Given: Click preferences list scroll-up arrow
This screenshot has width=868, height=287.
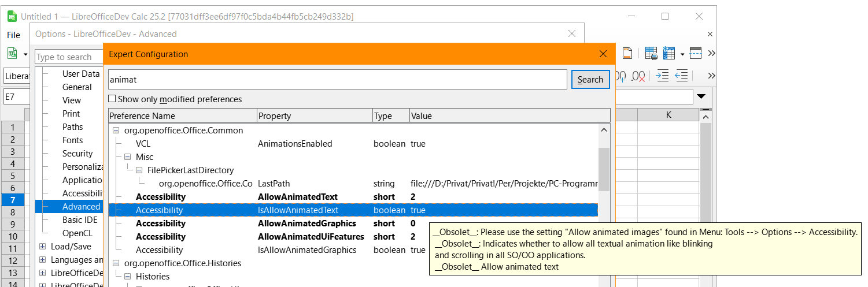Looking at the screenshot, I should [x=604, y=130].
